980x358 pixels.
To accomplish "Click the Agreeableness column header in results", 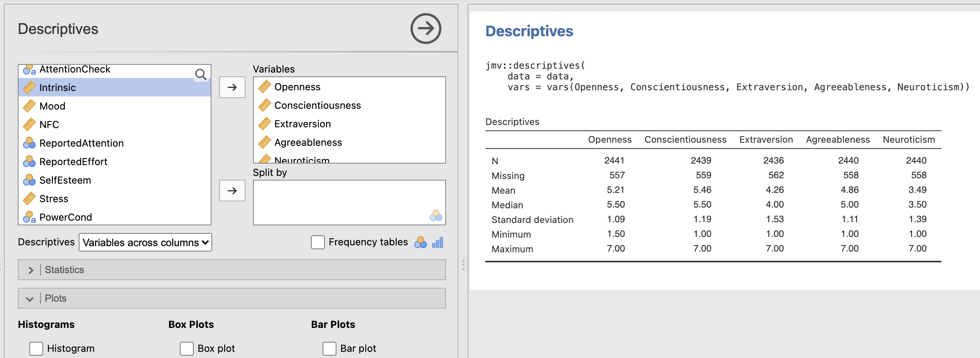I will click(838, 140).
